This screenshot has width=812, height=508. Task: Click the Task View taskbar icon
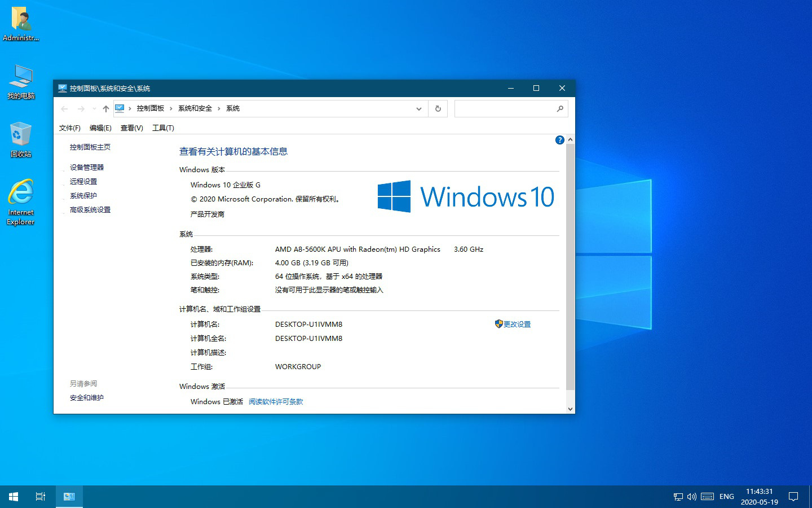(41, 497)
